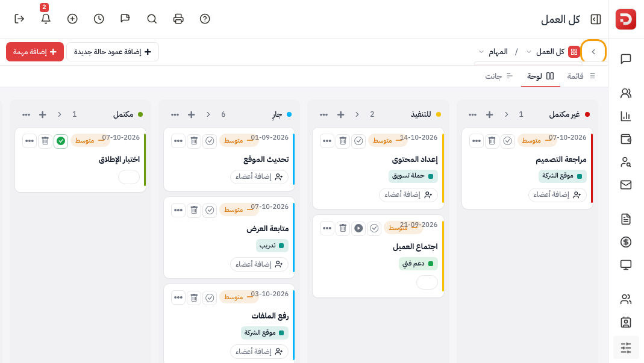Uncheck the completed اختبار الإطلاق task
Image resolution: width=644 pixels, height=363 pixels.
(x=61, y=141)
